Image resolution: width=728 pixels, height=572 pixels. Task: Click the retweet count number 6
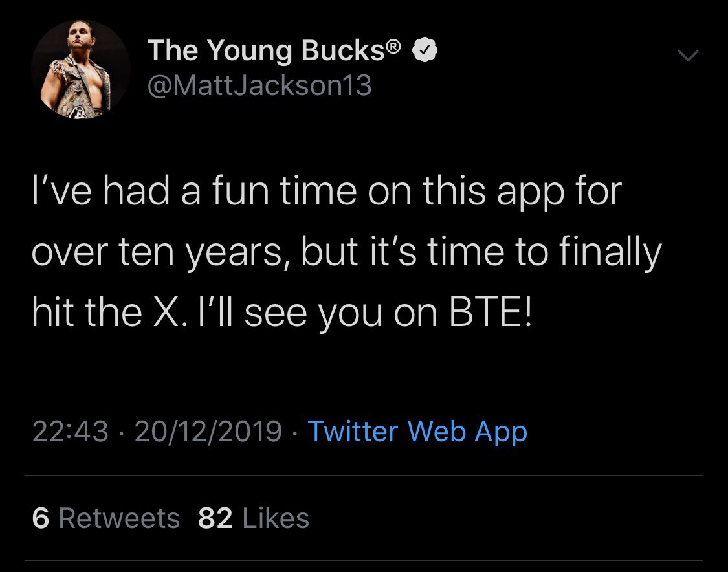tap(40, 518)
